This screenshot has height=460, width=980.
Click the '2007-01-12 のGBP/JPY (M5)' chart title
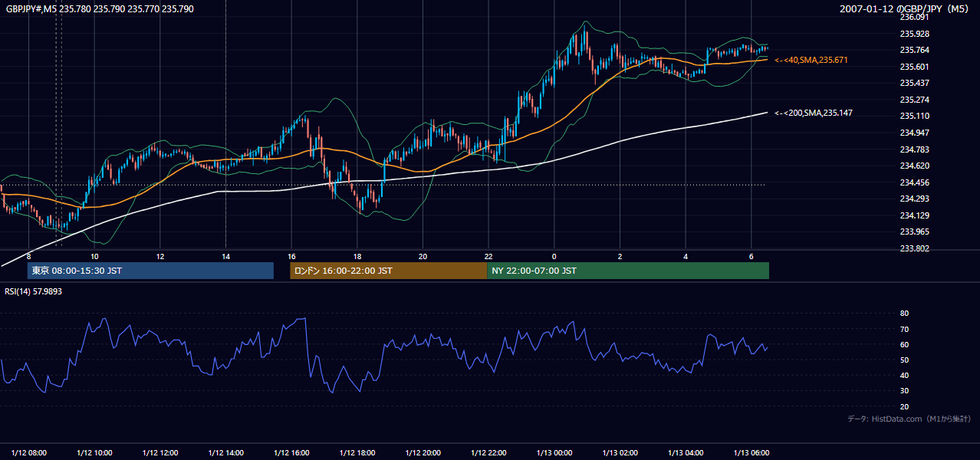click(906, 9)
